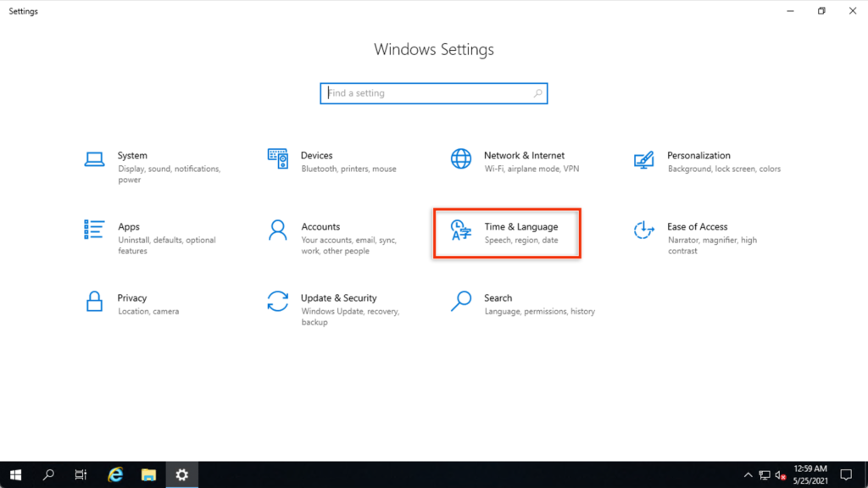Open the System laptop icon
The image size is (868, 488).
(94, 159)
